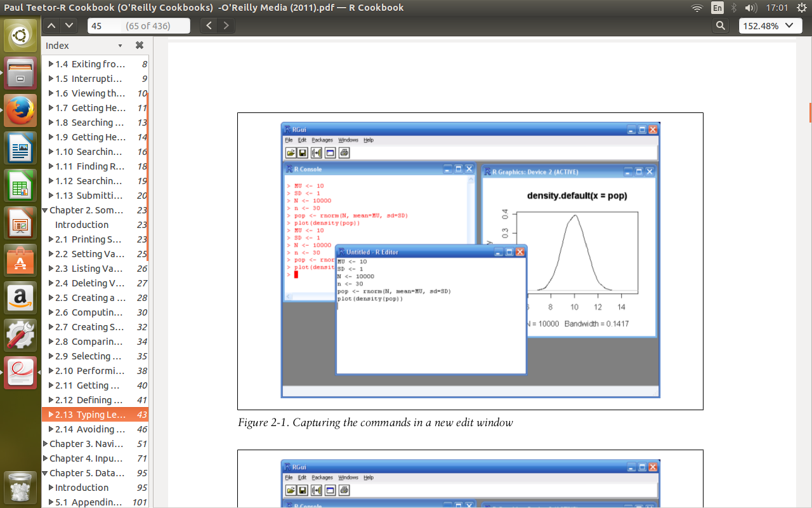812x508 pixels.
Task: Select the 2.14 Avoiding outline row
Action: click(95, 429)
